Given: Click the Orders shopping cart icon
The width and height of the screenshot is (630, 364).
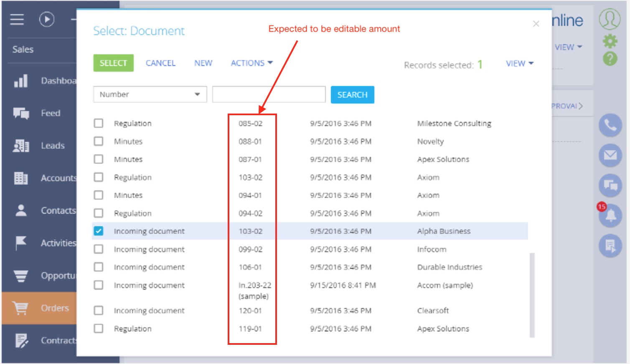Looking at the screenshot, I should pyautogui.click(x=20, y=308).
